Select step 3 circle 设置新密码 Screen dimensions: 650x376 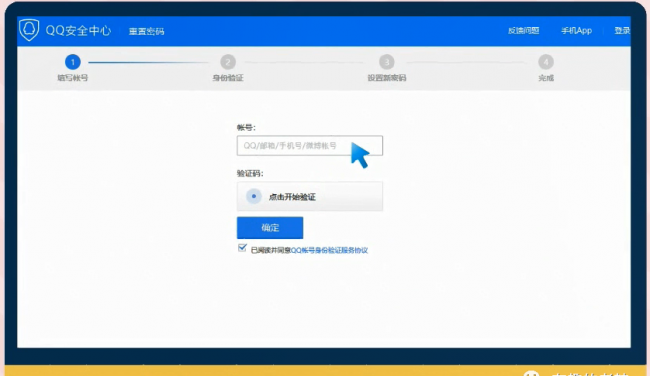click(387, 62)
